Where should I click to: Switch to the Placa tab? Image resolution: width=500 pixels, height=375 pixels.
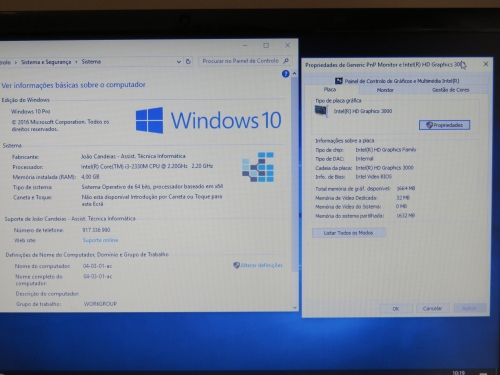pos(330,89)
